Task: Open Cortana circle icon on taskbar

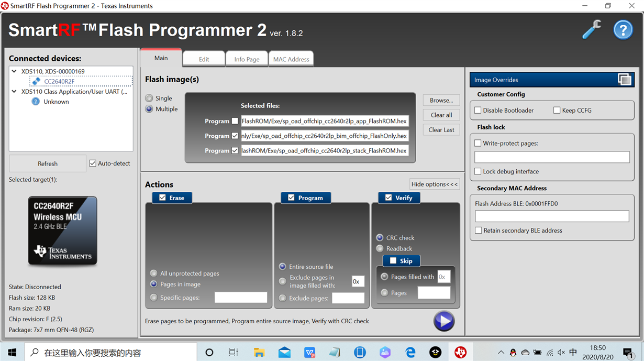Action: 209,353
